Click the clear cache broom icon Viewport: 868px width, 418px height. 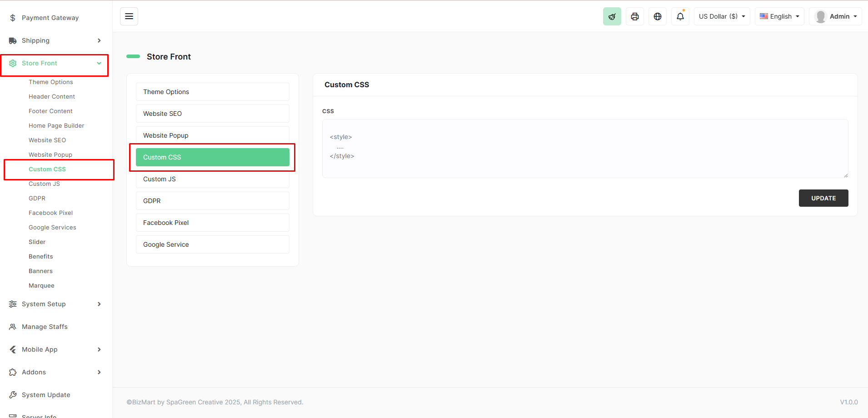point(612,16)
